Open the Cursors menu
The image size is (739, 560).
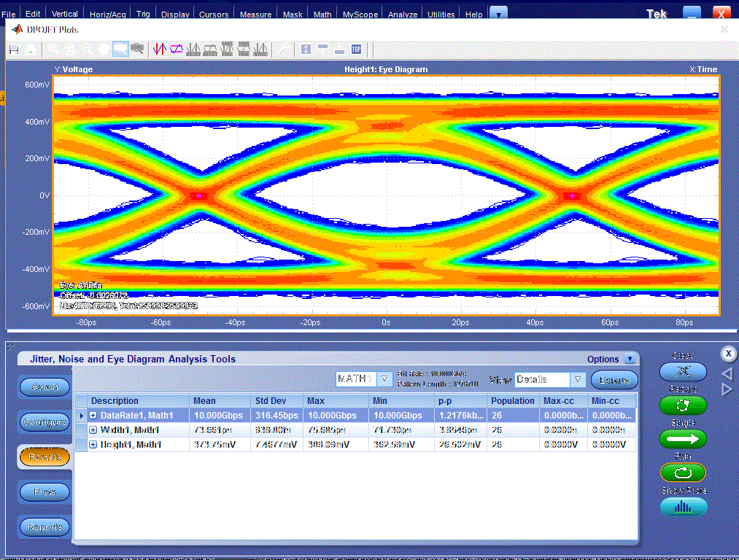tap(214, 14)
